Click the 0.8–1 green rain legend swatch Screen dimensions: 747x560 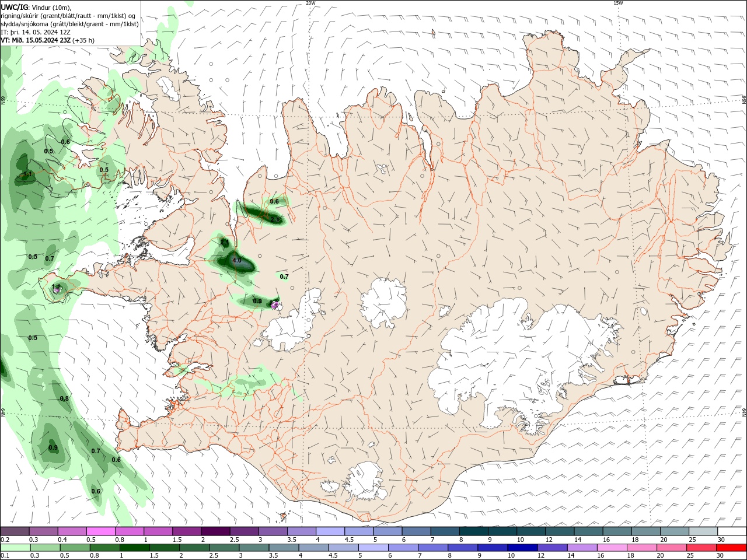point(104,548)
